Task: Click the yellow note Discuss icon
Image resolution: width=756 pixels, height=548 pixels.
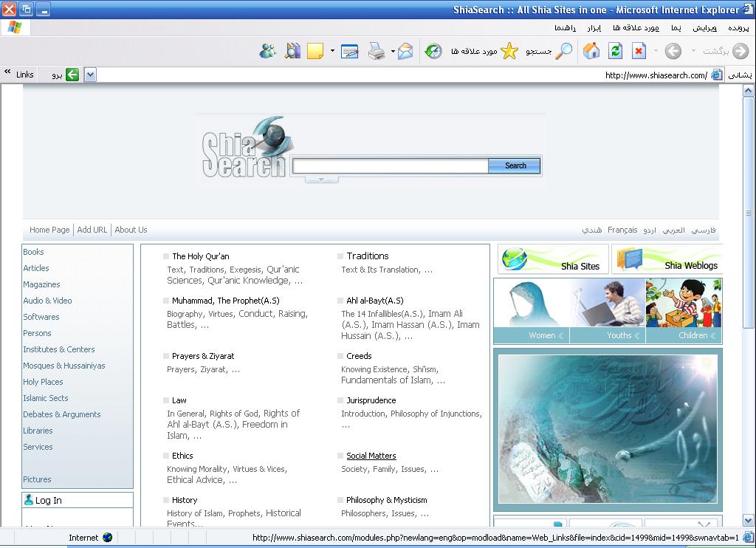Action: click(315, 51)
